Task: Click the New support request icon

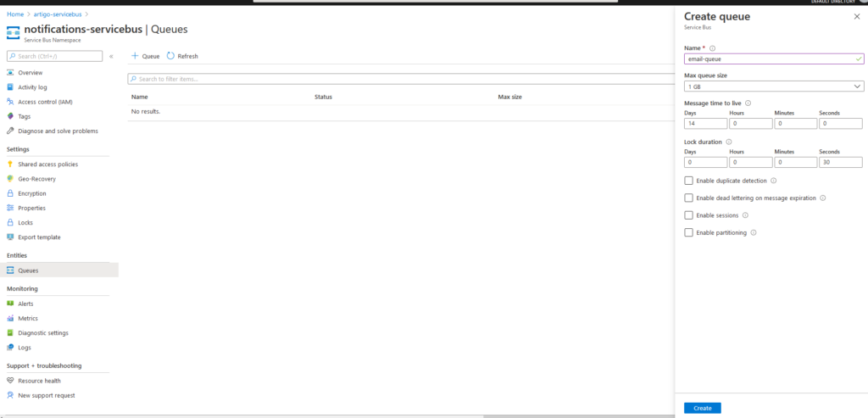Action: click(x=10, y=395)
